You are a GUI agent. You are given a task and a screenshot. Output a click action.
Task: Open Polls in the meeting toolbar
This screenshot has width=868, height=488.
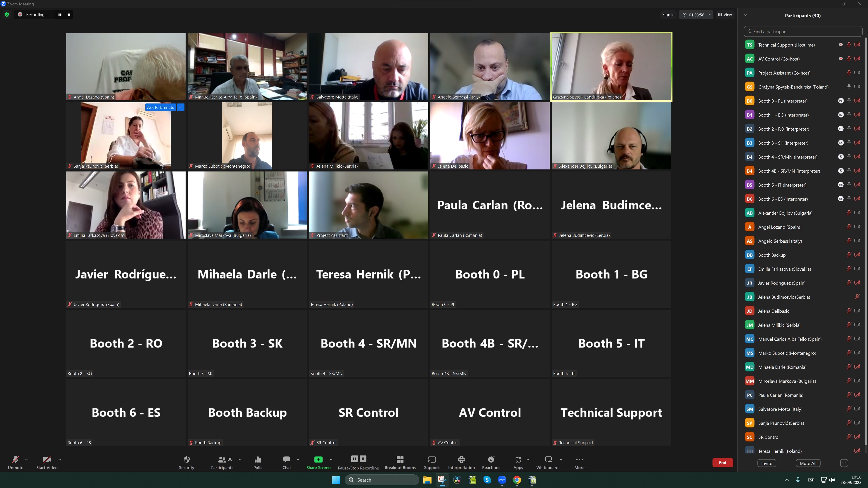tap(257, 459)
